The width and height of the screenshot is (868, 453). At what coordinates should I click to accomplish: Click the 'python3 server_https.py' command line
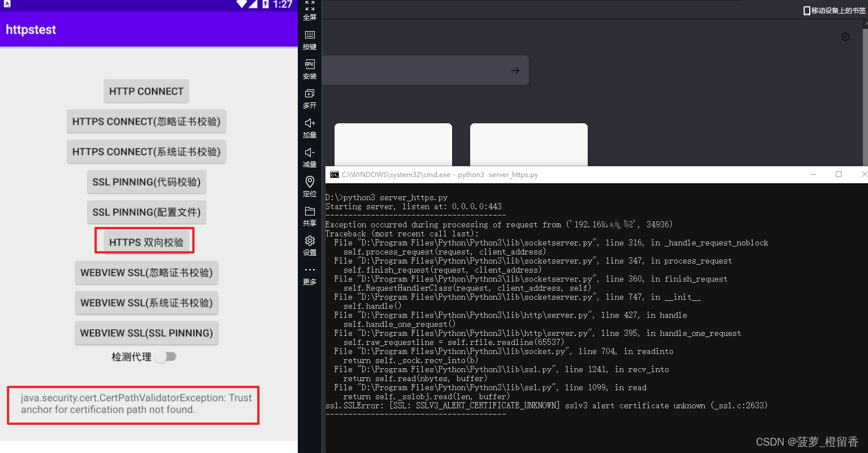[x=387, y=197]
